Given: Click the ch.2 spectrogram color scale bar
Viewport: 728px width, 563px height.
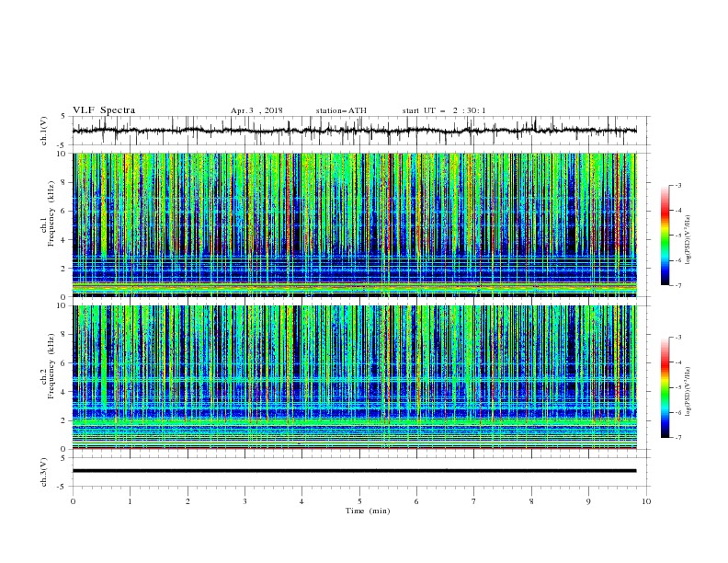Looking at the screenshot, I should coord(665,387).
